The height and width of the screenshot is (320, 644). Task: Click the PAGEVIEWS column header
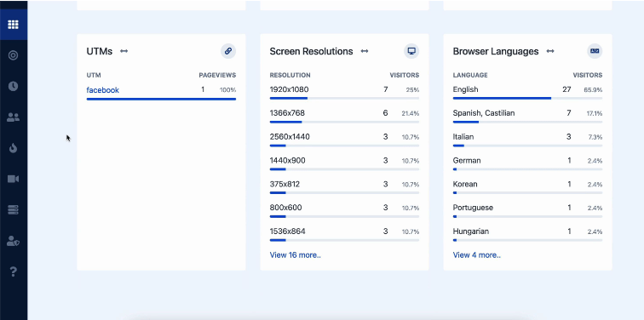point(217,76)
